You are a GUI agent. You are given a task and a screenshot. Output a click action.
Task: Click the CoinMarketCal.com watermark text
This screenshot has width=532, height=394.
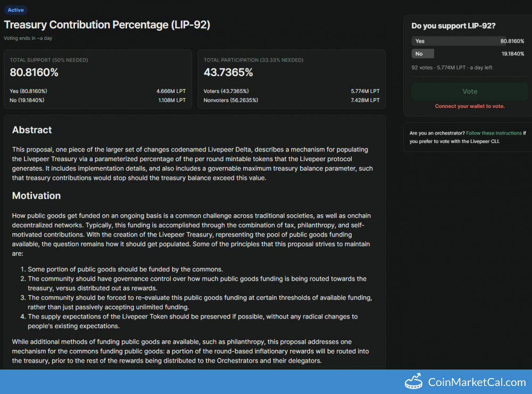(477, 382)
